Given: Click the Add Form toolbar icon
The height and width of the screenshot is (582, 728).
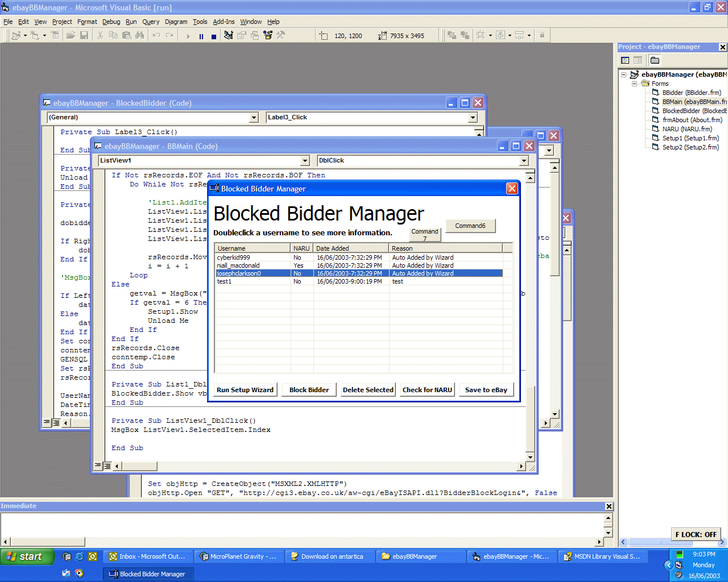Looking at the screenshot, I should point(35,35).
